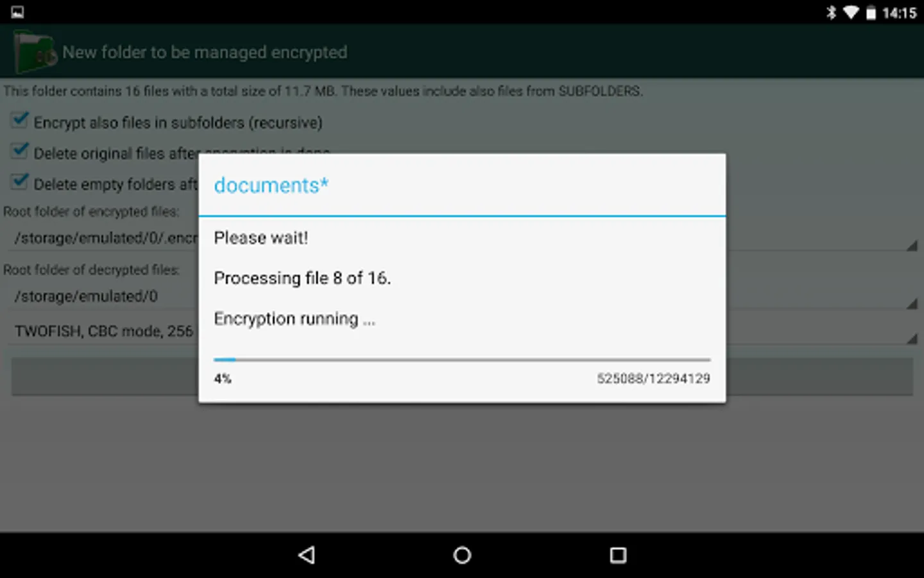Click the encryption progress bar
The image size is (924, 578).
(462, 360)
